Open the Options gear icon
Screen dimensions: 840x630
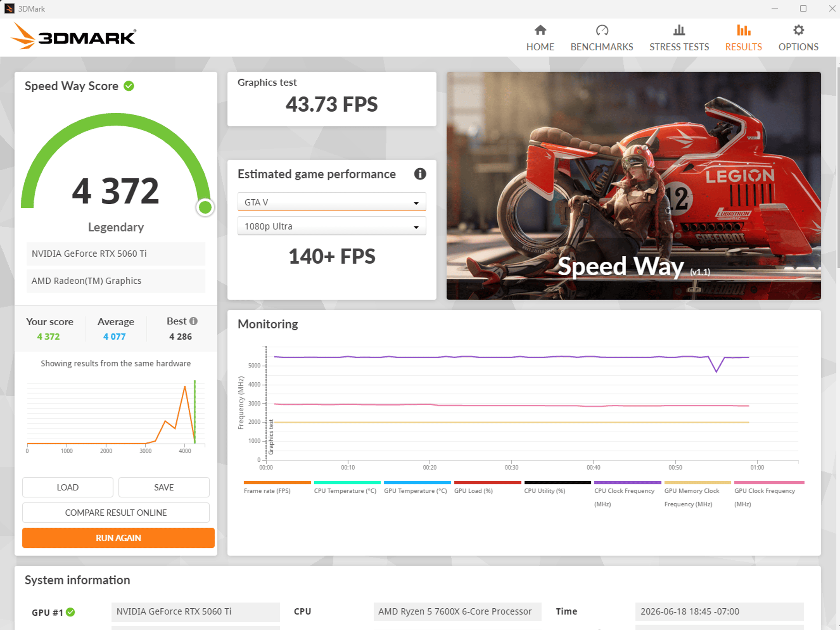click(x=798, y=30)
